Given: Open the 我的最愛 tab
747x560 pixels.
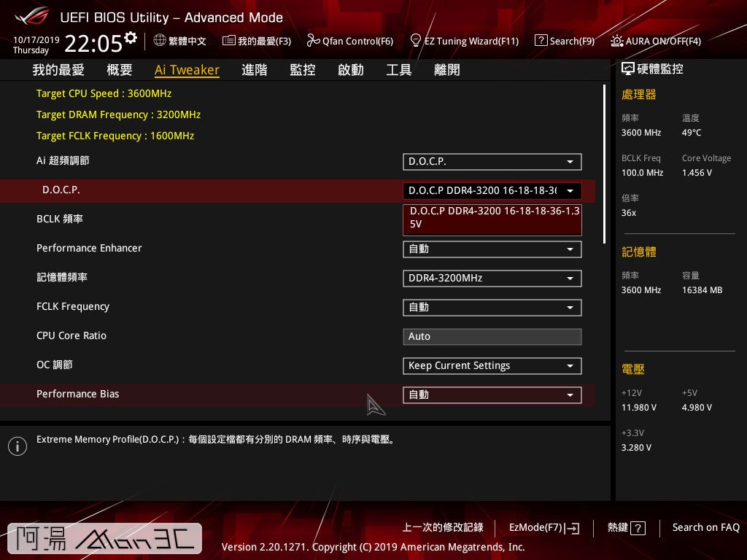Looking at the screenshot, I should (x=58, y=70).
